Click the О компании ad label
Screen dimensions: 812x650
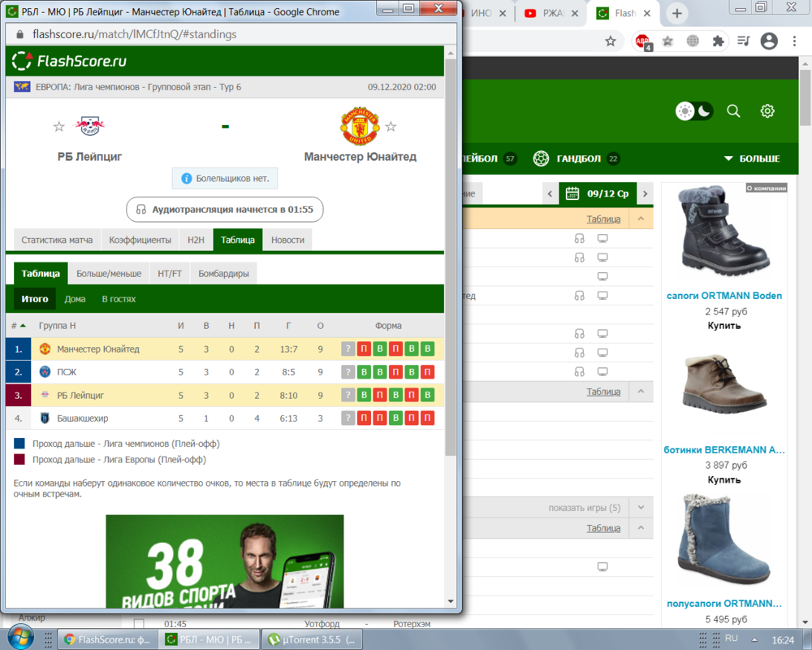(766, 188)
